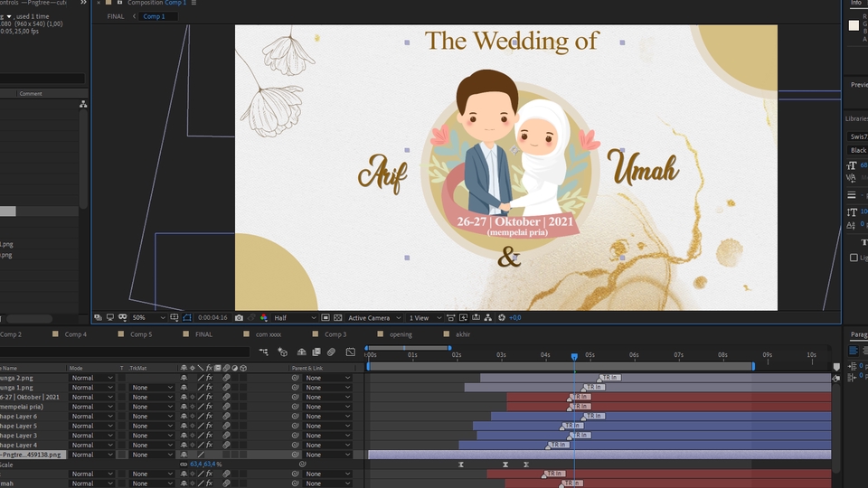
Task: Select left text alignment in Paragraph panel
Action: (x=853, y=351)
